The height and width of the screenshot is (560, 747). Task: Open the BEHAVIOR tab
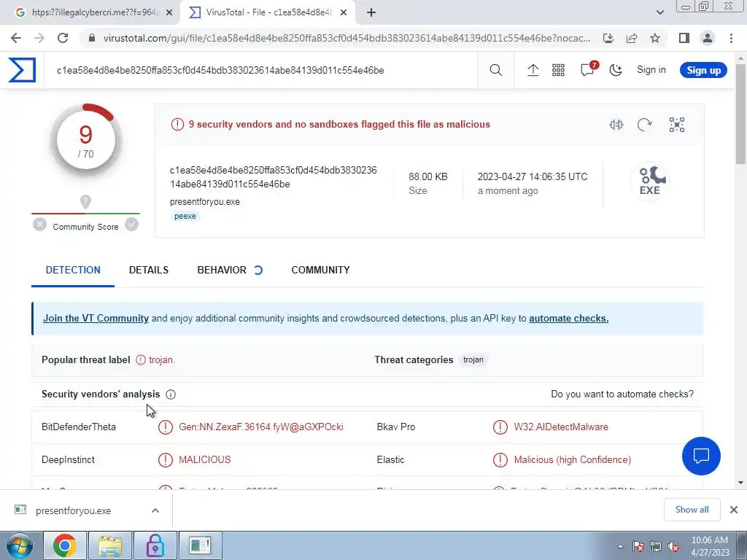(230, 270)
